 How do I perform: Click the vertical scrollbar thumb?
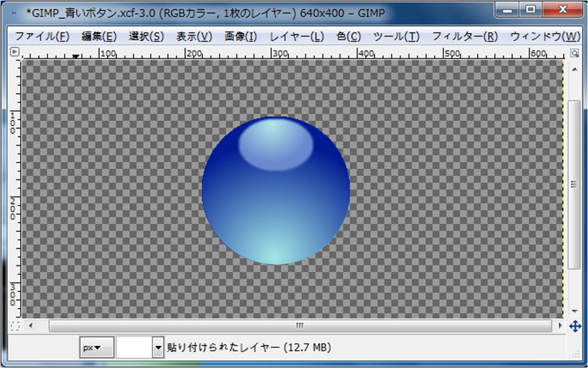(574, 184)
